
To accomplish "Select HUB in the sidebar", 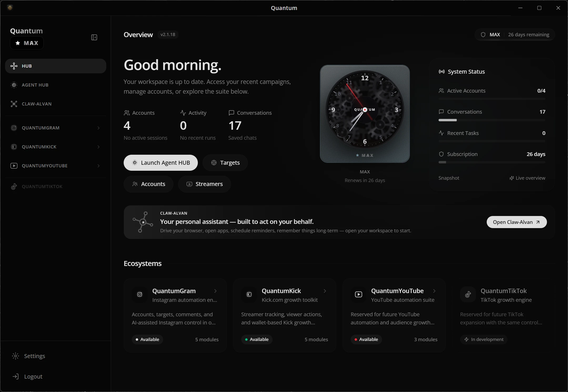I will click(x=56, y=66).
